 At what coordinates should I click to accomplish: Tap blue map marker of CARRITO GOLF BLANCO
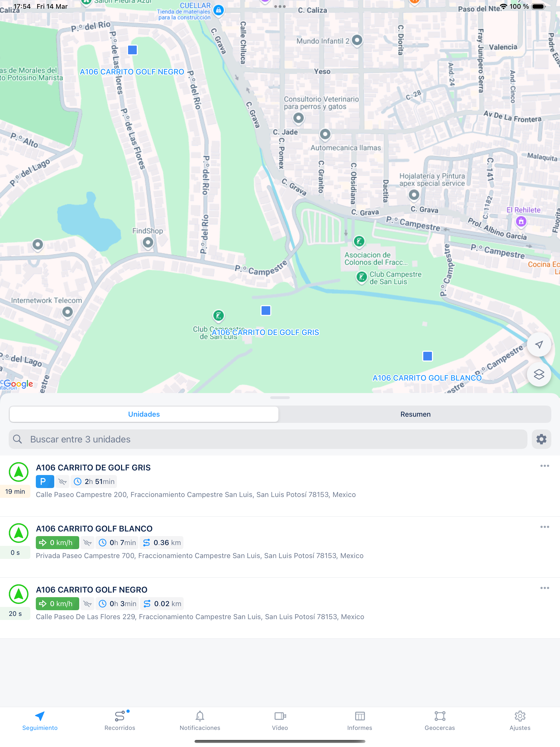coord(427,356)
